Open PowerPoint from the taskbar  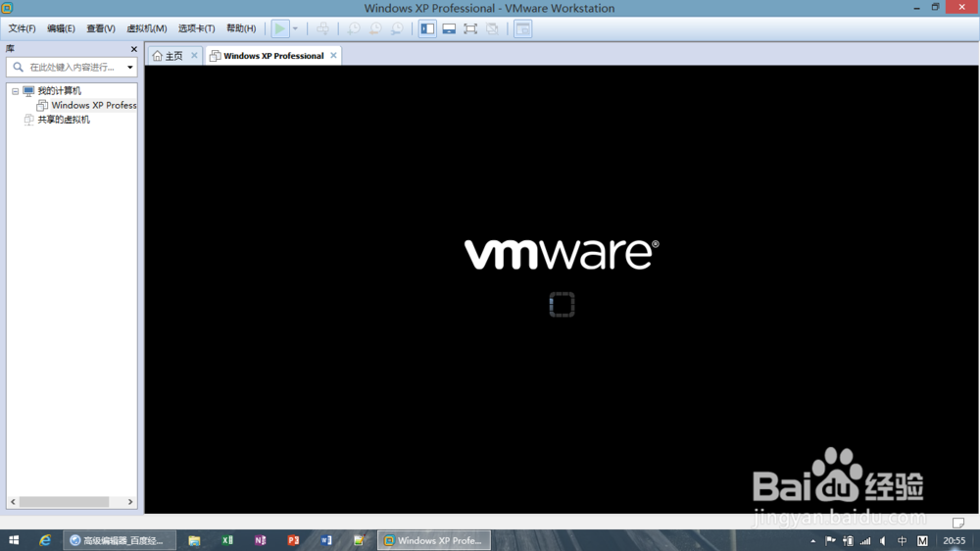tap(293, 540)
